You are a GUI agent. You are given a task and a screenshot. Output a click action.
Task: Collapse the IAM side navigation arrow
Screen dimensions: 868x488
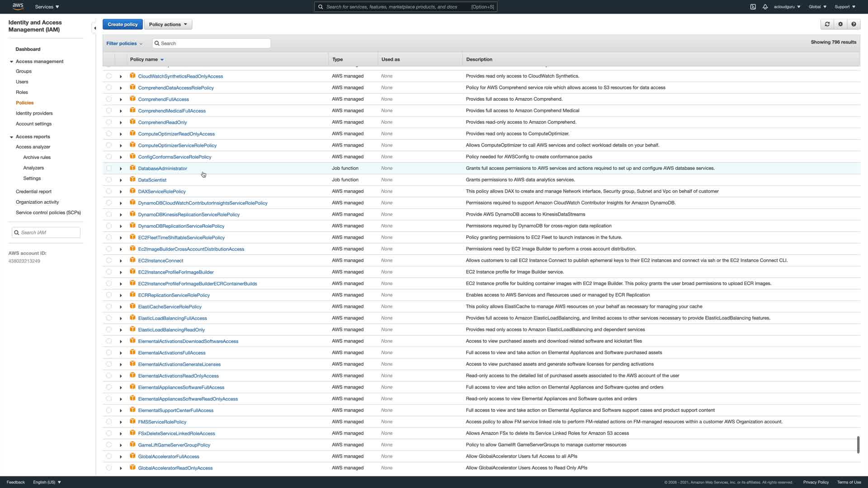[94, 28]
